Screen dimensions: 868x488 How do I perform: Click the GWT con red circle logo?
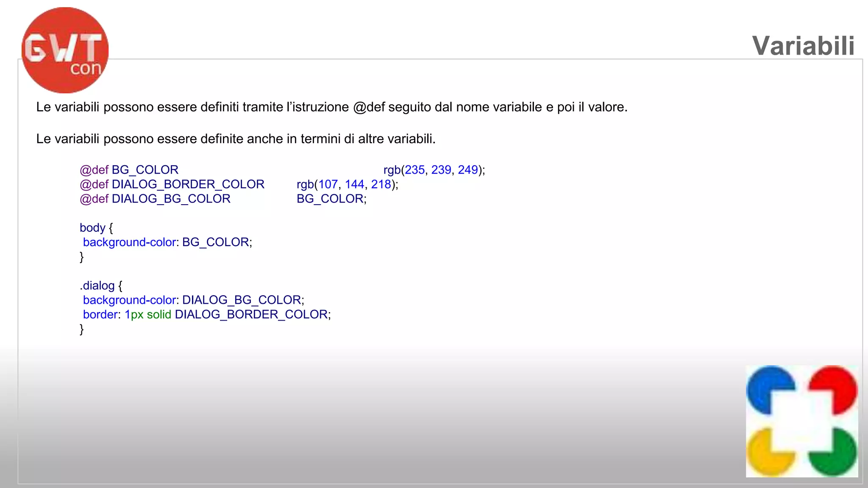click(65, 50)
